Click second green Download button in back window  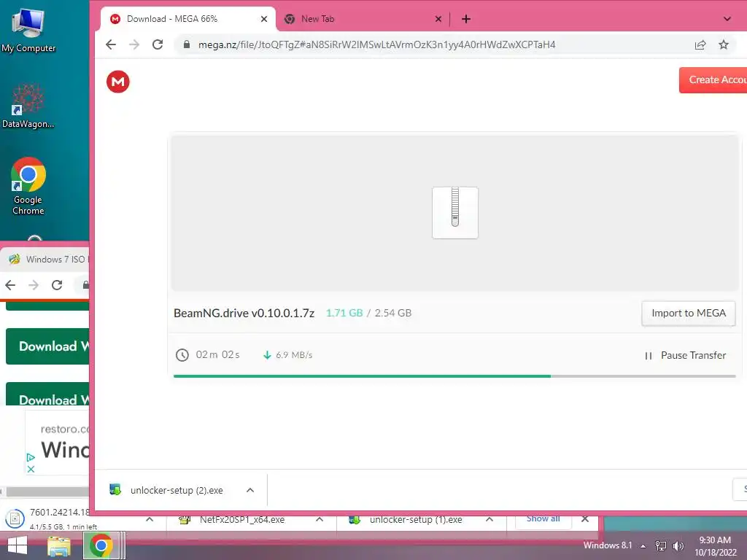[47, 394]
